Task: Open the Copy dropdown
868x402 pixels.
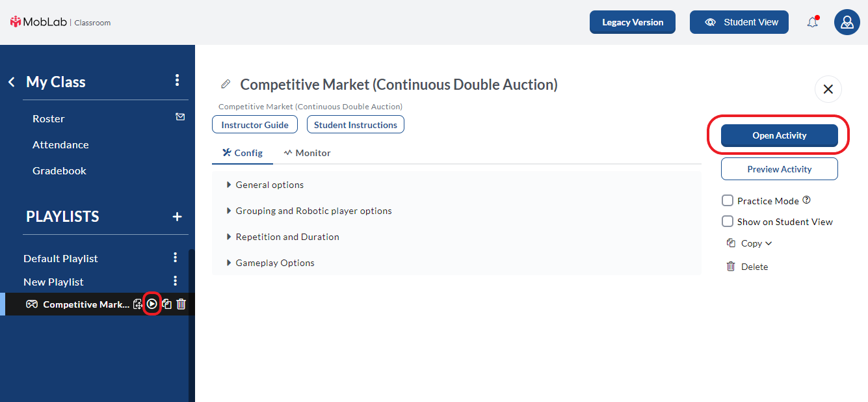Action: click(x=750, y=243)
